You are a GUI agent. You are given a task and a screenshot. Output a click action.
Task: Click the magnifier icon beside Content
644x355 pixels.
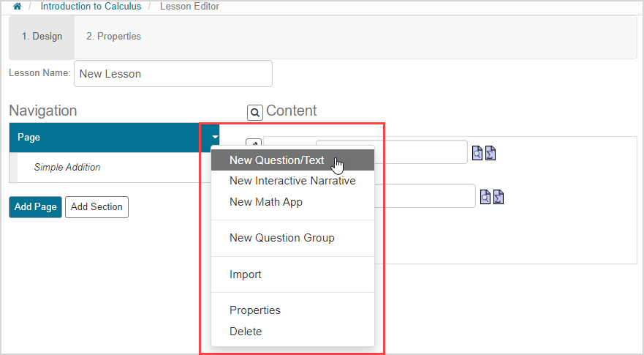[x=255, y=113]
